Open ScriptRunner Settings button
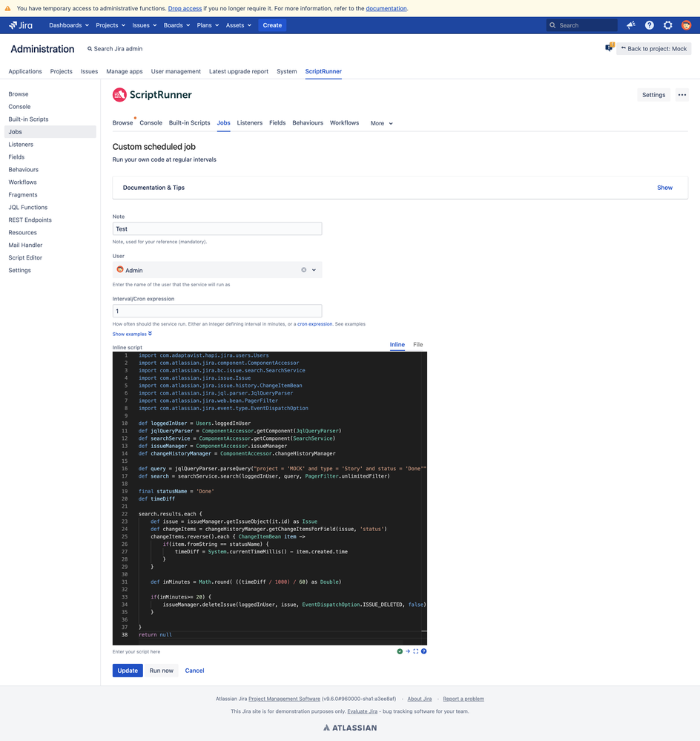The image size is (700, 741). 654,95
